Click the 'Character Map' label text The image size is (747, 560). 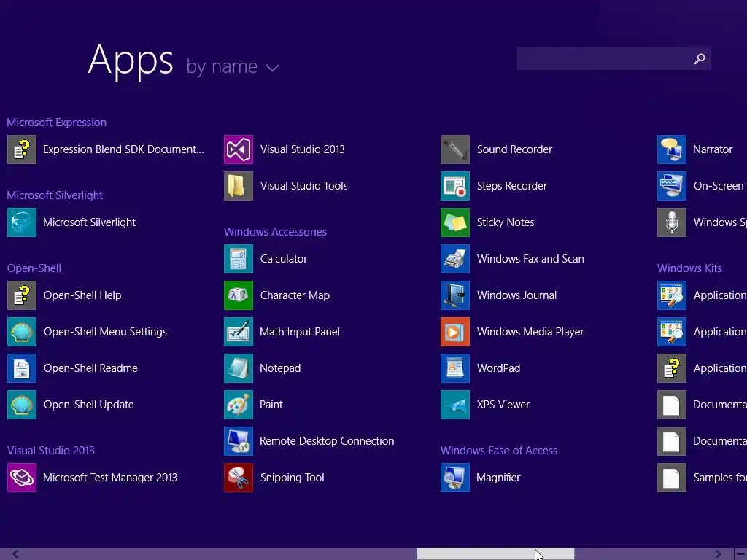coord(295,295)
